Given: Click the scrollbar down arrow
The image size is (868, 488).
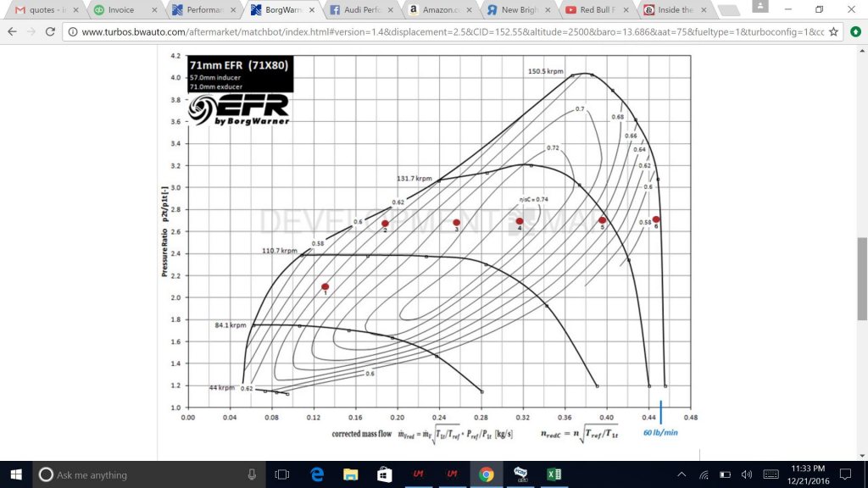Looking at the screenshot, I should pyautogui.click(x=862, y=455).
